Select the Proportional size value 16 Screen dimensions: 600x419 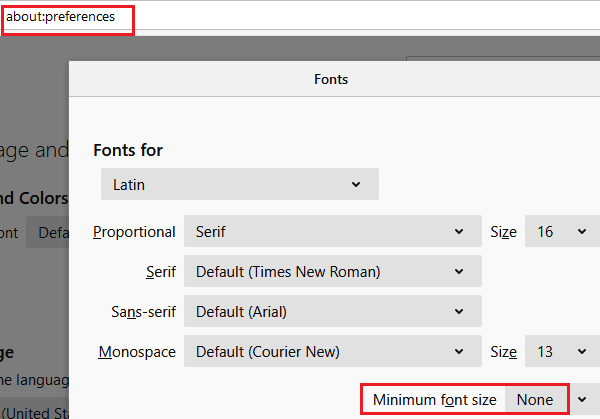(x=546, y=231)
